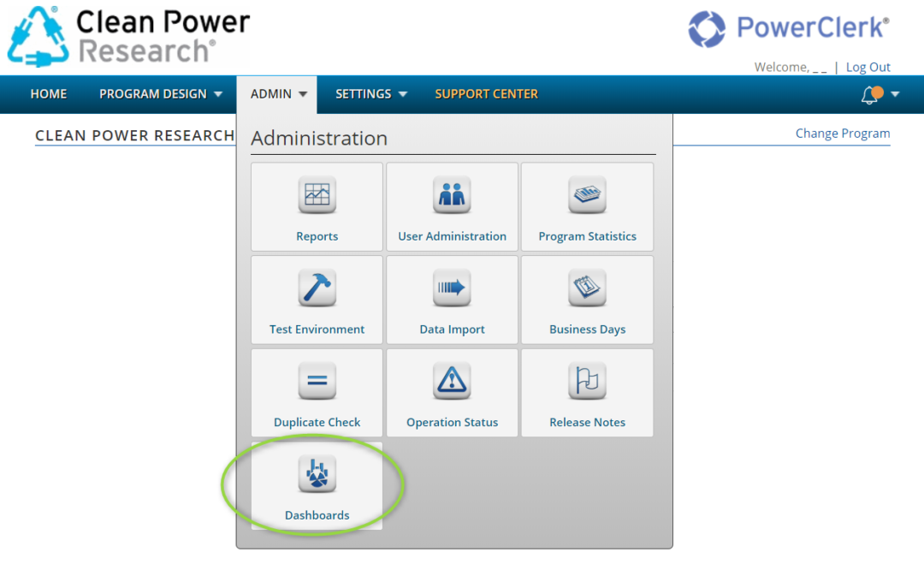Run the Duplicate Check tool
The height and width of the screenshot is (564, 924).
pos(317,392)
